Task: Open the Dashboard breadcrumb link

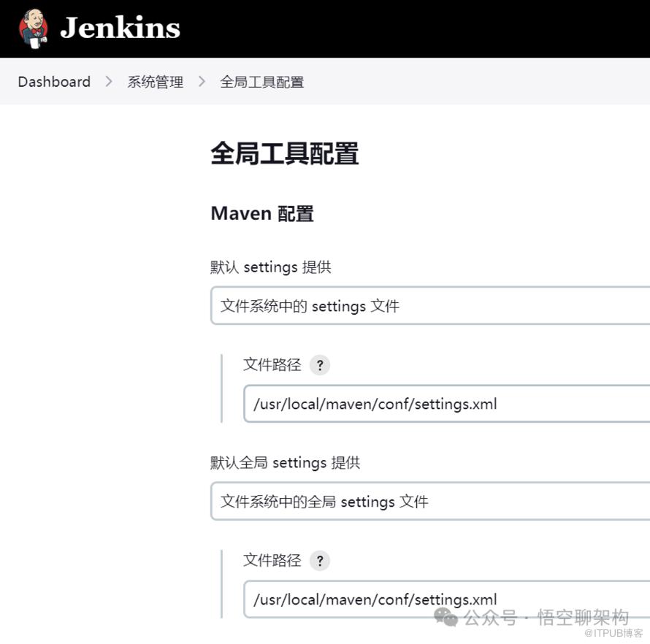Action: 54,82
